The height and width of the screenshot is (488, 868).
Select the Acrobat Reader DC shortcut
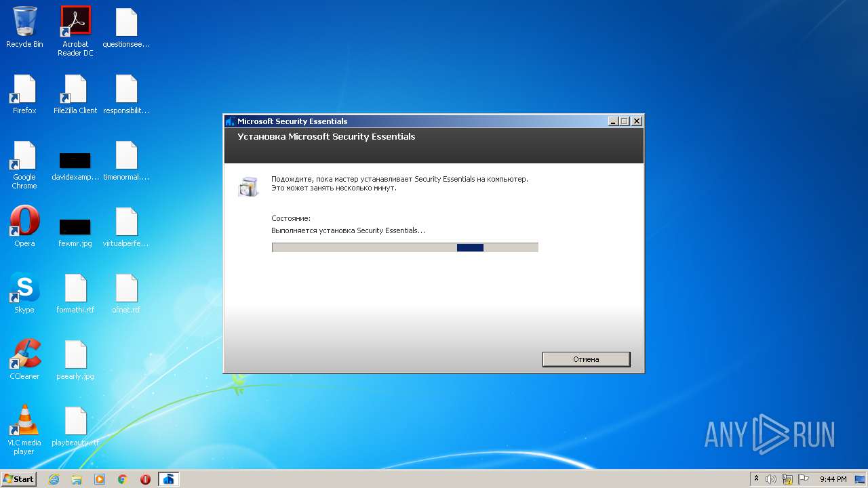75,31
